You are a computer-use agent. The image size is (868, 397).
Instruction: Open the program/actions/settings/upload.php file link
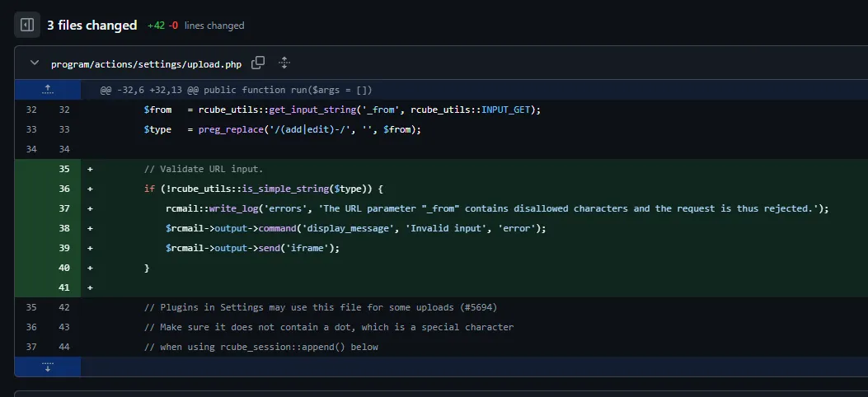coord(146,63)
